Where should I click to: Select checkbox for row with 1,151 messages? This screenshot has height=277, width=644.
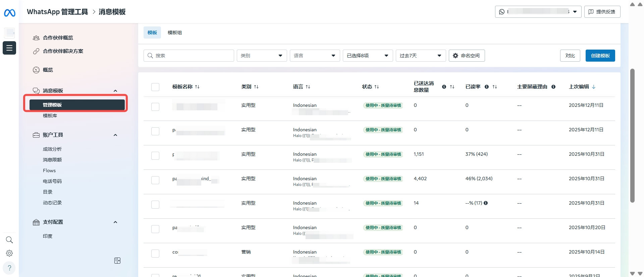point(155,156)
